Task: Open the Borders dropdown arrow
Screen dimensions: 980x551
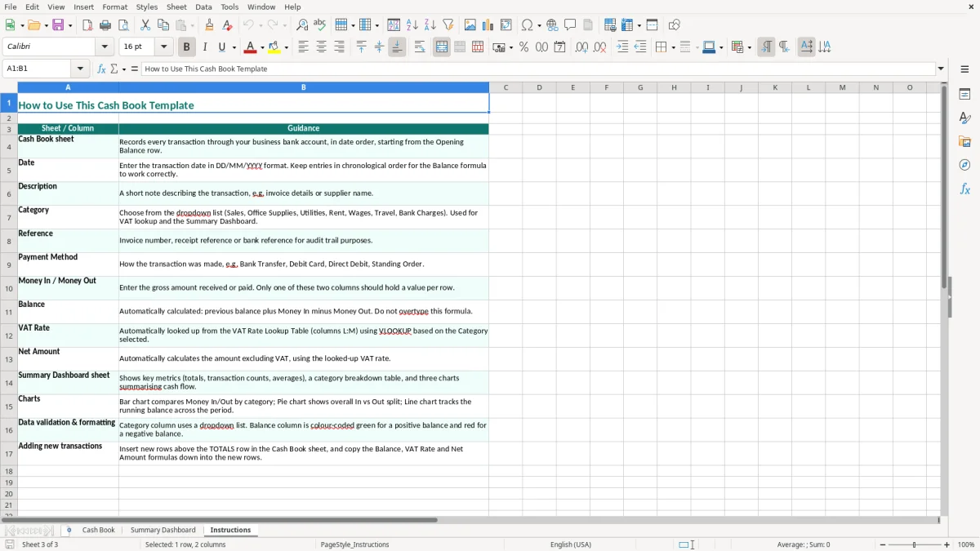Action: (672, 48)
